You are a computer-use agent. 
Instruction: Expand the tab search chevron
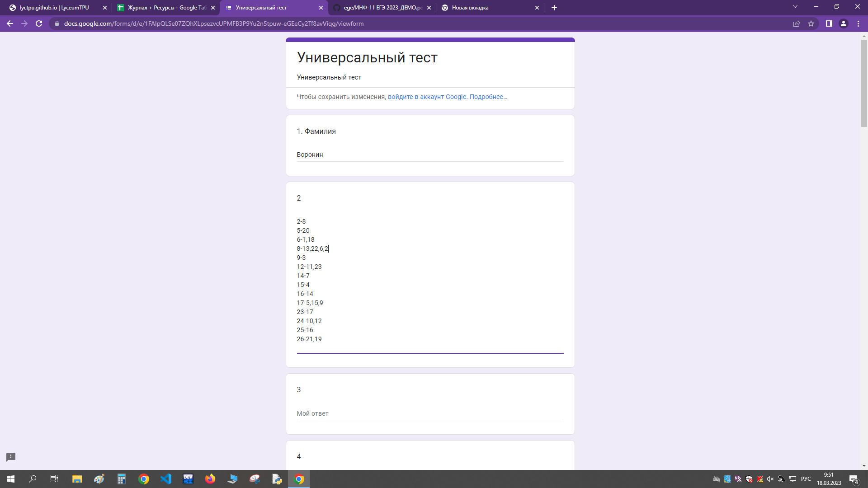click(795, 7)
